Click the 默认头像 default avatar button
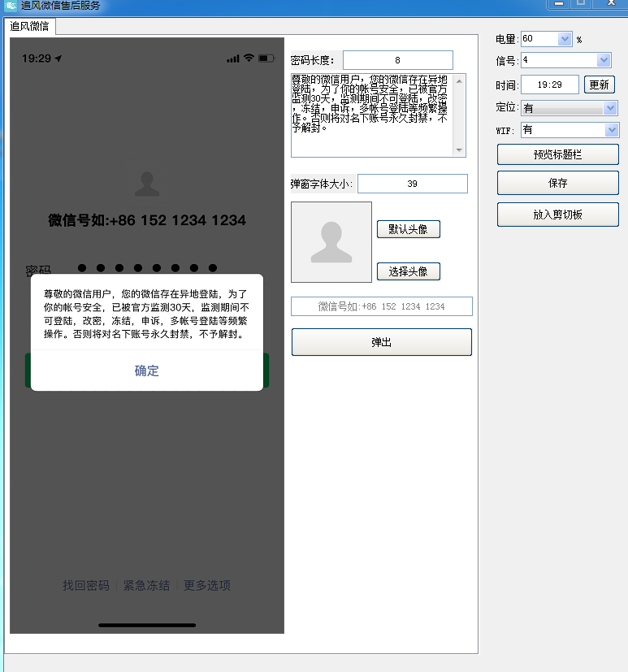The width and height of the screenshot is (628, 672). coord(409,229)
